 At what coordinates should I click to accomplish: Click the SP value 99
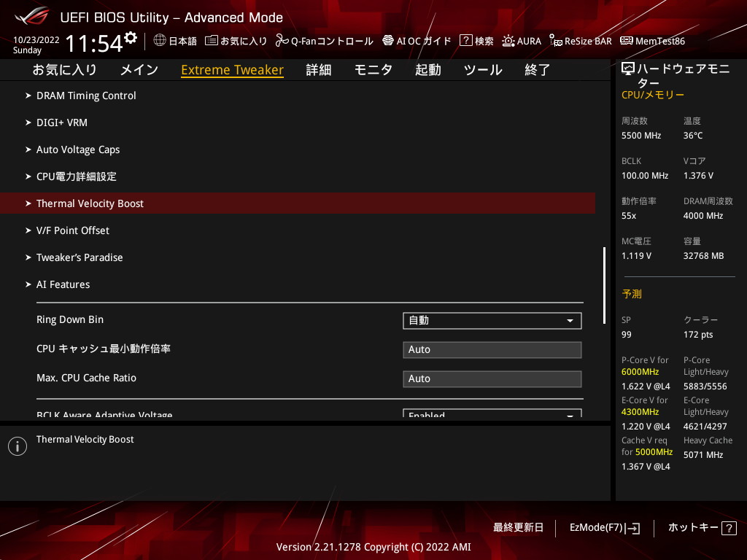pos(627,335)
